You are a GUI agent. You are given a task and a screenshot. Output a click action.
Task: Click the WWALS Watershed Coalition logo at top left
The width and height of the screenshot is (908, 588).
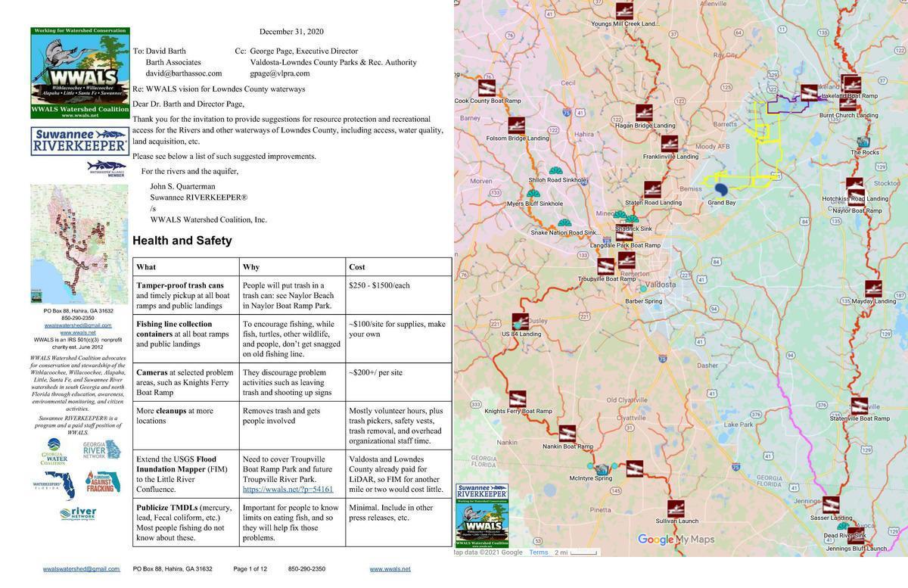[80, 73]
